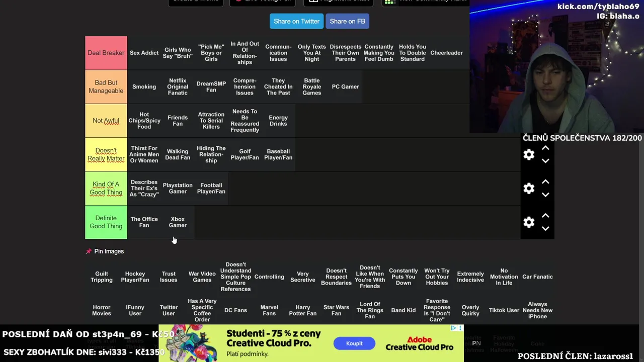Pick the Controlling item in the pool
Viewport: 644px width, 362px height.
269,277
